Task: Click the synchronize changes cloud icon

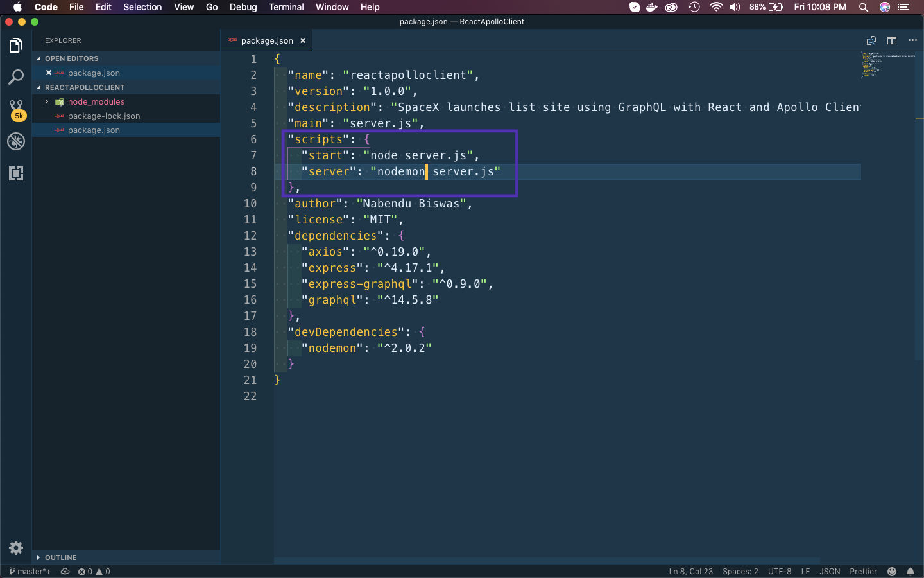Action: tap(65, 571)
